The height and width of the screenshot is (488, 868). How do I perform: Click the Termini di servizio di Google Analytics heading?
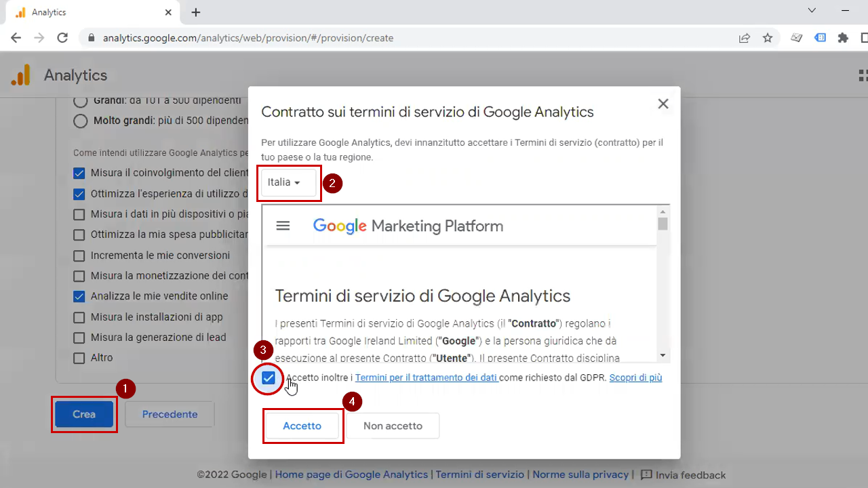click(422, 296)
